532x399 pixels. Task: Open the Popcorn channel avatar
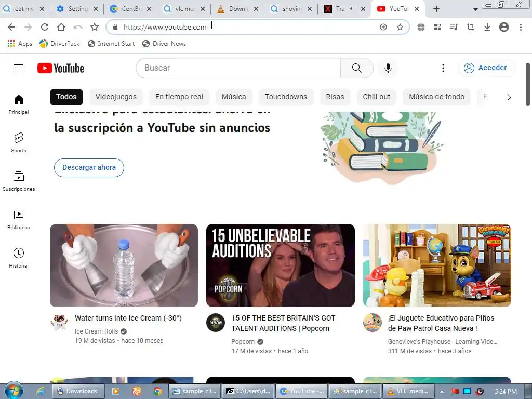[x=216, y=322]
